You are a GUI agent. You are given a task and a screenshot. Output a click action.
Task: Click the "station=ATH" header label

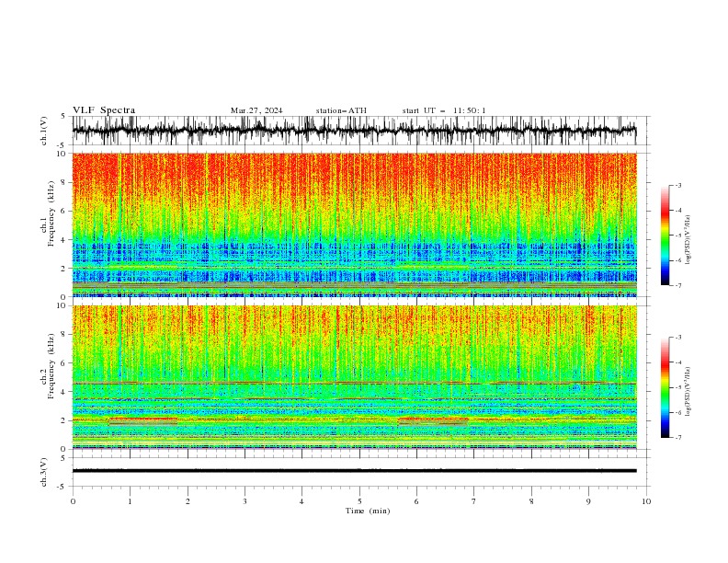[x=341, y=110]
